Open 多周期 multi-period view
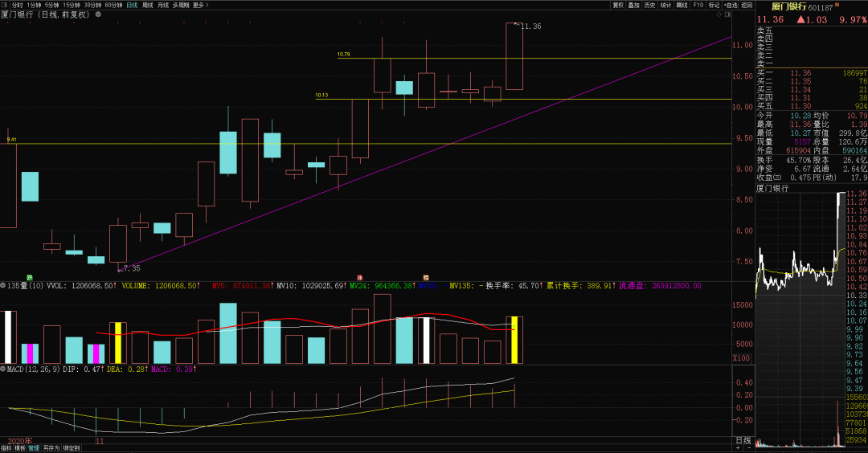Image resolution: width=868 pixels, height=453 pixels. pyautogui.click(x=181, y=5)
